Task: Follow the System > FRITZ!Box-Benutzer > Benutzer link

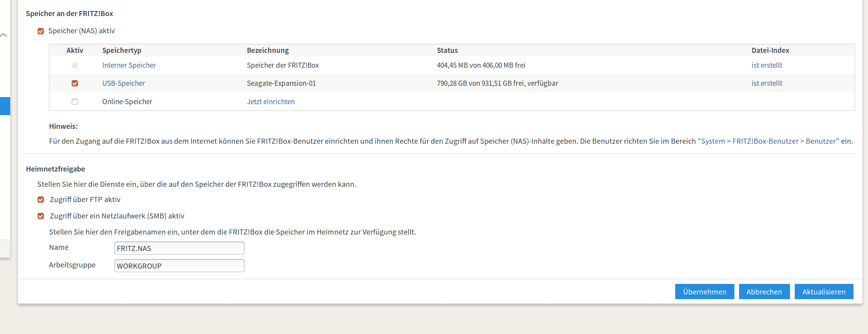Action: pos(768,141)
